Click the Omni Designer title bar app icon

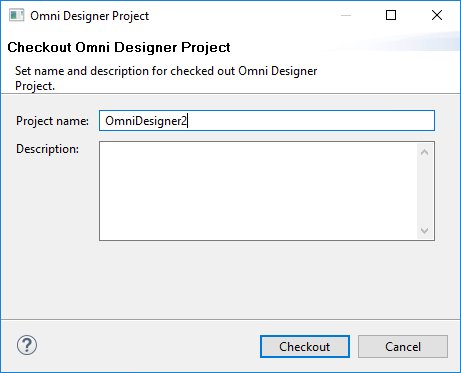click(x=16, y=15)
